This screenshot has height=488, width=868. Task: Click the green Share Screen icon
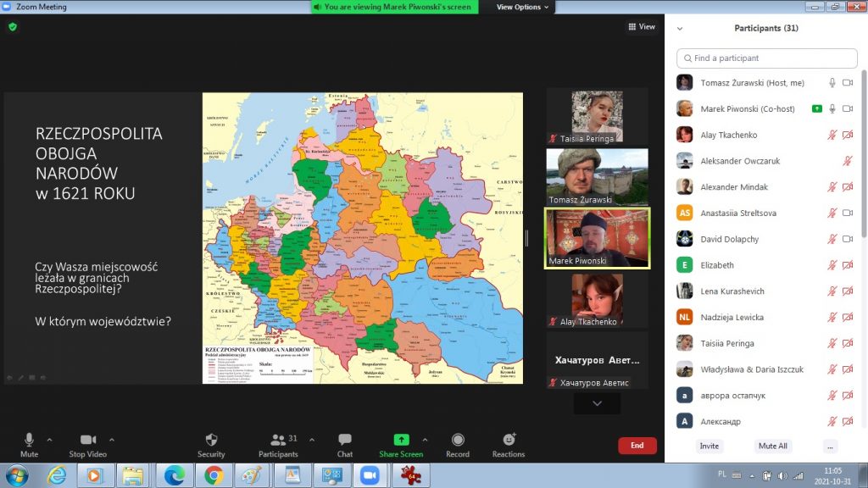401,440
